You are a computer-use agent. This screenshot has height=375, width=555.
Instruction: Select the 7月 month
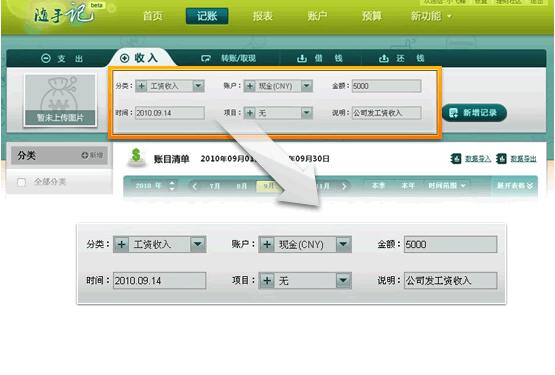click(x=214, y=186)
